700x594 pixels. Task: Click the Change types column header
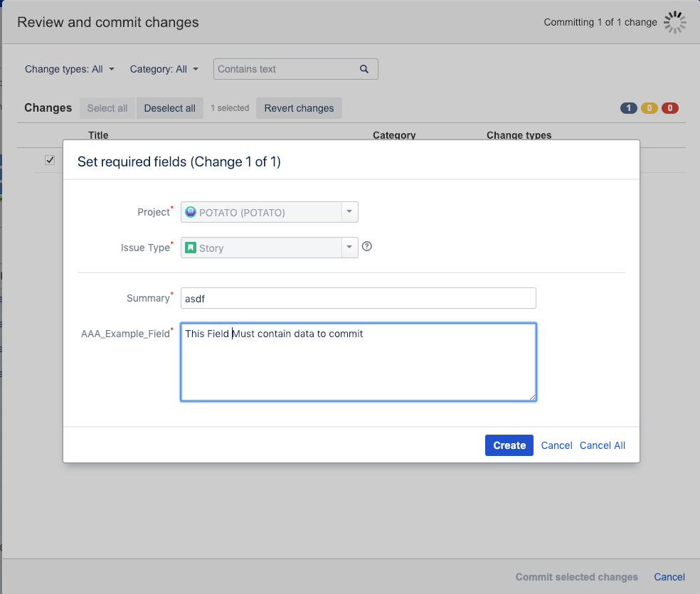(x=519, y=134)
